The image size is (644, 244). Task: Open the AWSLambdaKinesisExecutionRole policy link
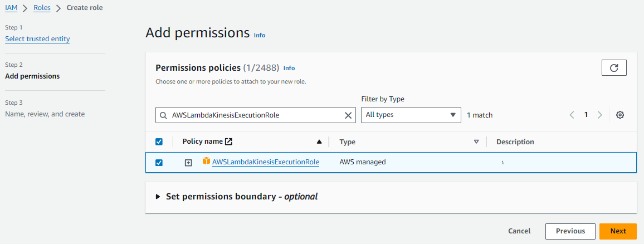(266, 162)
